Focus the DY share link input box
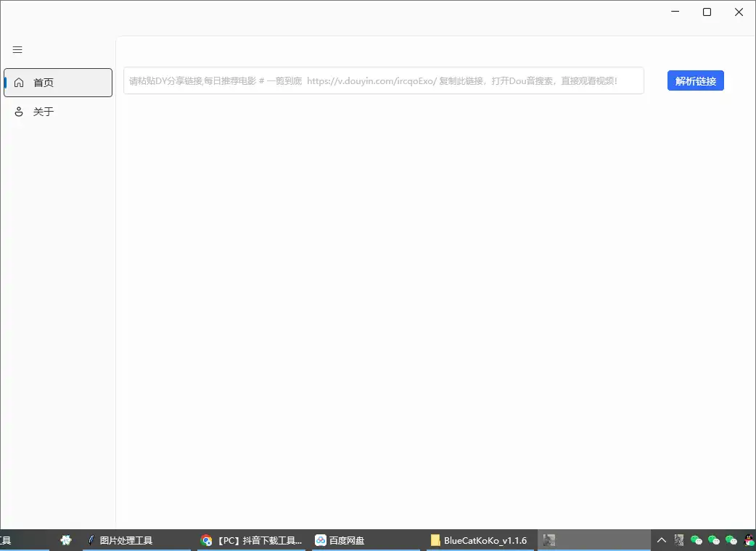This screenshot has width=756, height=551. coord(383,80)
